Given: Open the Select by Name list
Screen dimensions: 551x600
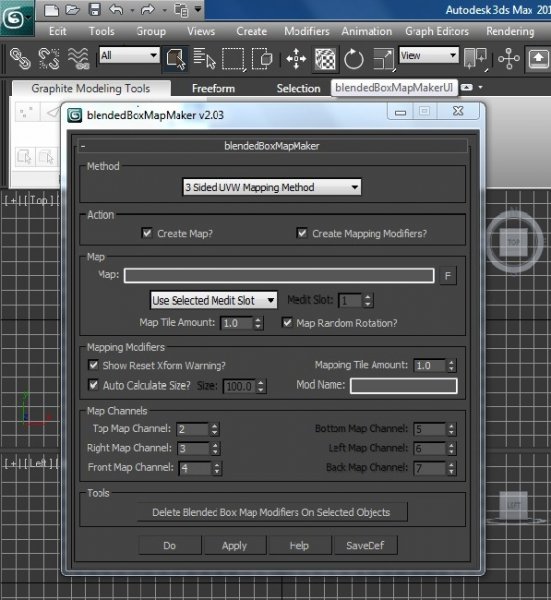Looking at the screenshot, I should click(x=204, y=59).
